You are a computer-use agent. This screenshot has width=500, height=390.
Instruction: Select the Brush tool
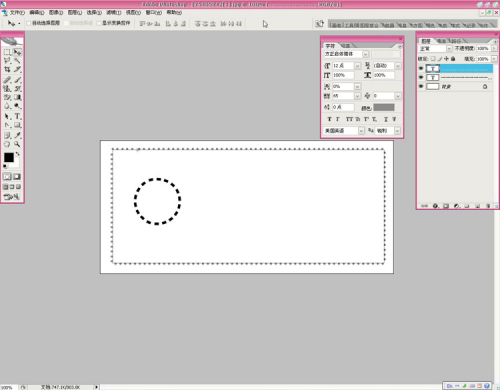17,80
